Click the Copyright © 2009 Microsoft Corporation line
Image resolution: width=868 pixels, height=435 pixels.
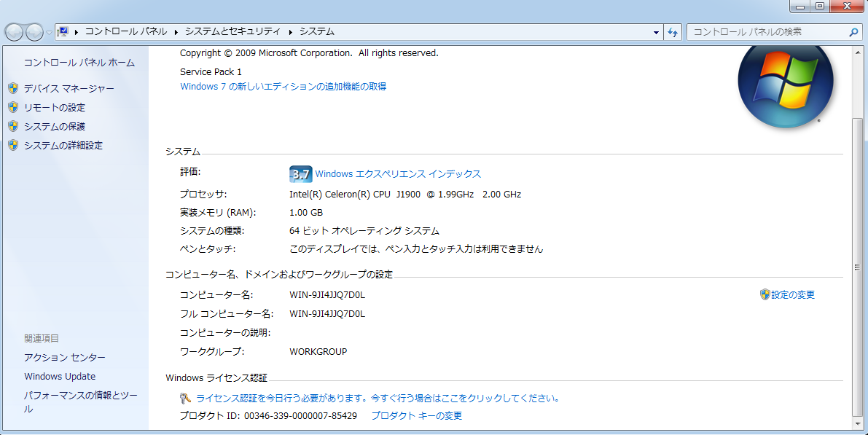click(x=309, y=53)
